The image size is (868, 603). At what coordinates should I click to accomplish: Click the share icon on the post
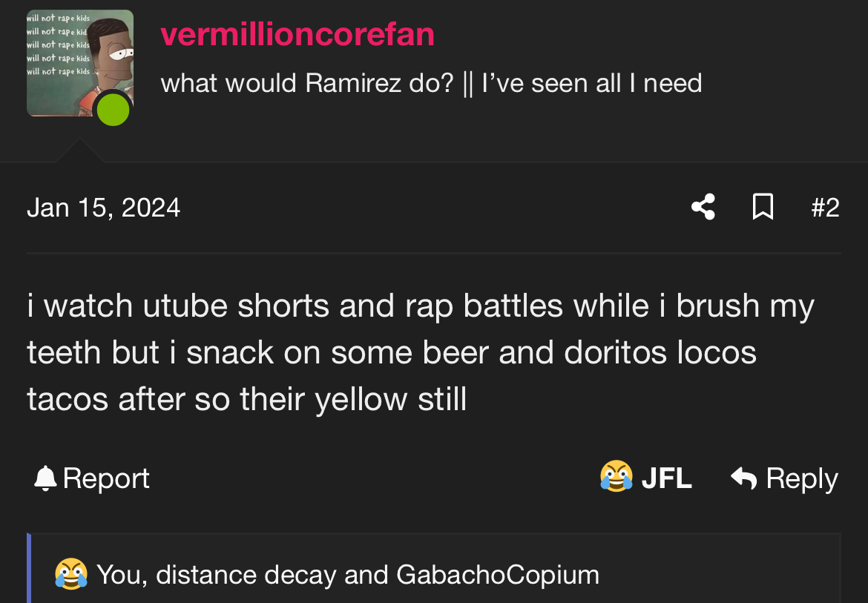[x=703, y=207]
